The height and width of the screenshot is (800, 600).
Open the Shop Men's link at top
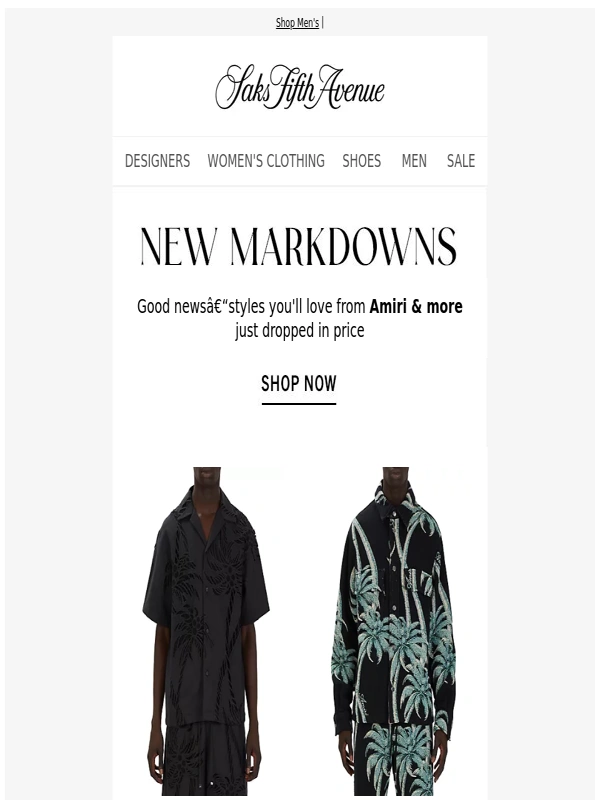297,23
